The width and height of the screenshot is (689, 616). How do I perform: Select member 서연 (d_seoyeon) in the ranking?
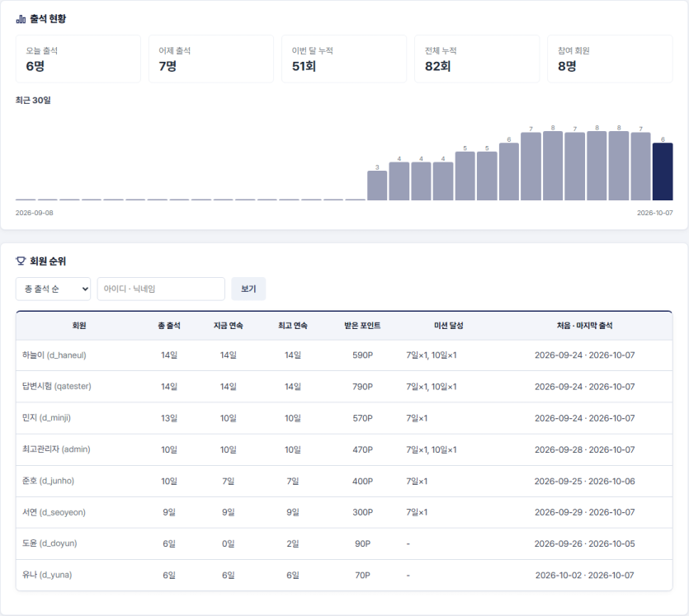54,512
